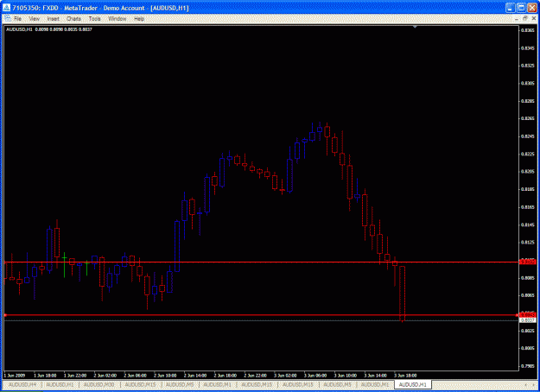Open the Window menu
The height and width of the screenshot is (392, 540).
pos(118,19)
